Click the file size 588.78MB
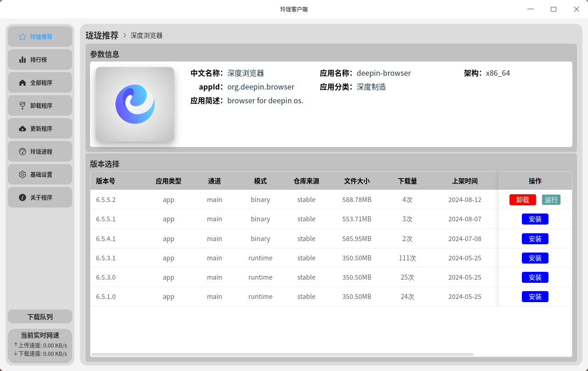The height and width of the screenshot is (371, 588). coord(357,200)
